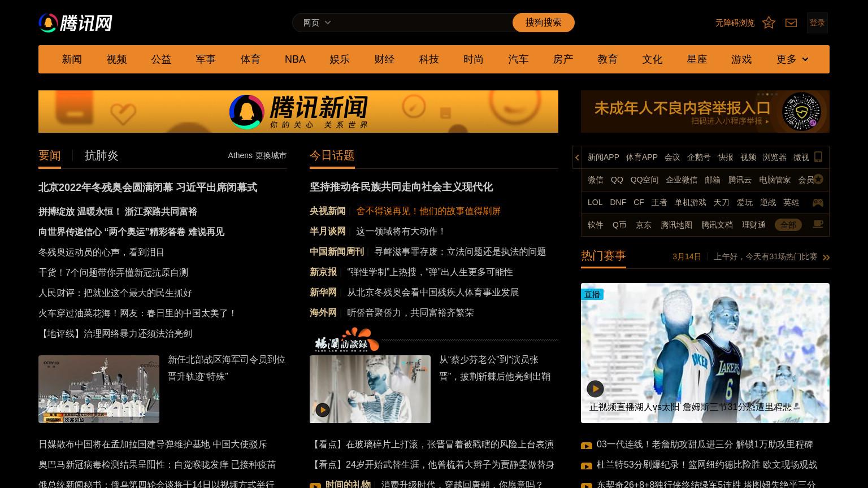Viewport: 868px width, 488px height.
Task: Click the game controller icon beside 英雄
Action: pyautogui.click(x=818, y=202)
